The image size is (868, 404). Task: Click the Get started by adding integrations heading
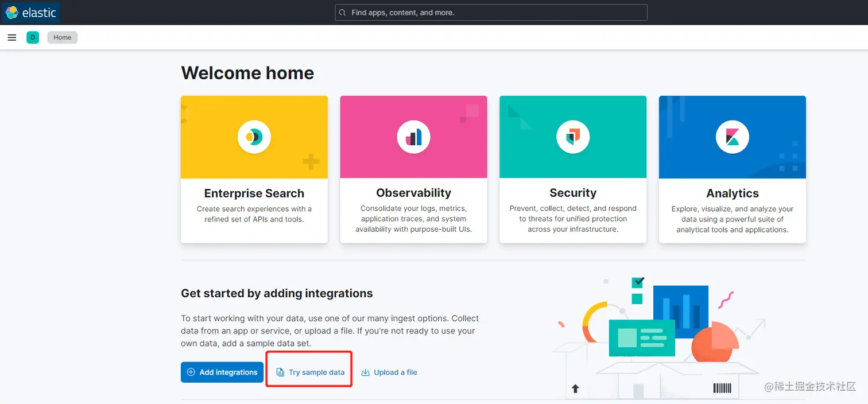(277, 293)
